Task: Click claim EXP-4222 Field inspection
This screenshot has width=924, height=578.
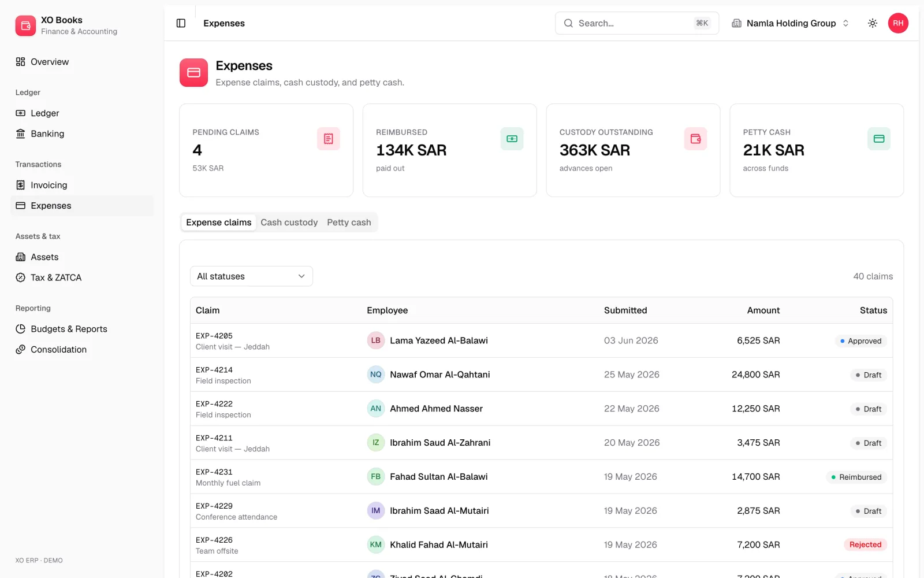Action: [223, 409]
